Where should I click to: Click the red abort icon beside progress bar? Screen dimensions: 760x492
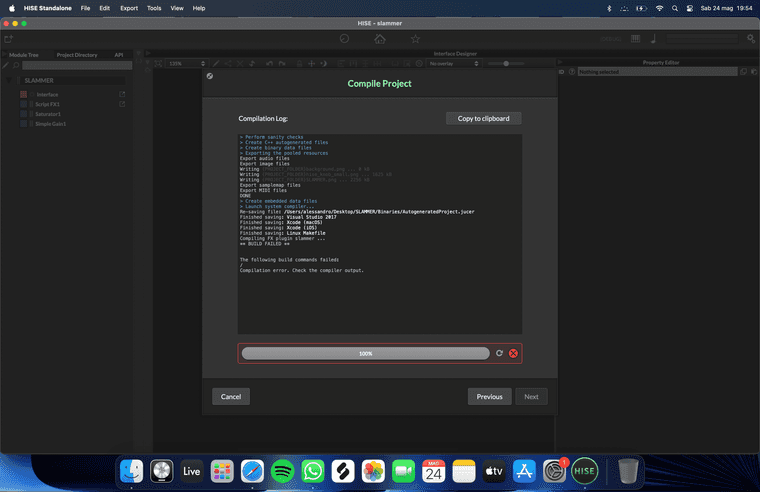point(513,353)
